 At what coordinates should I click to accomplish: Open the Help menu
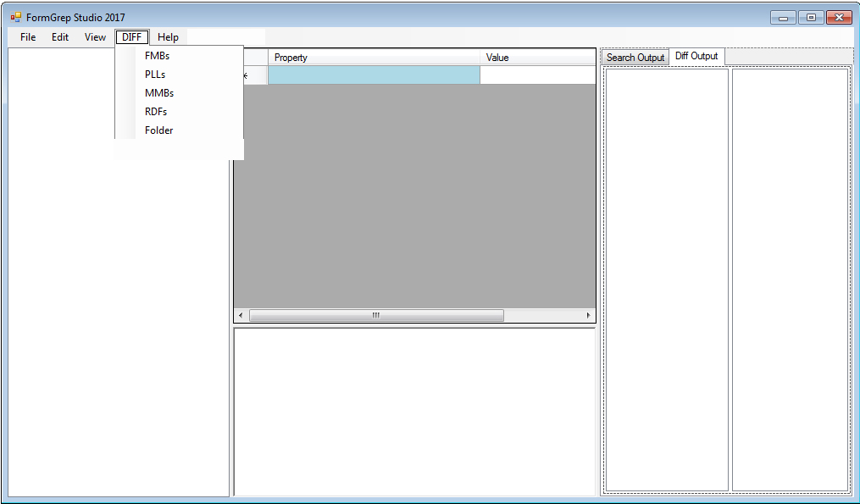coord(168,37)
